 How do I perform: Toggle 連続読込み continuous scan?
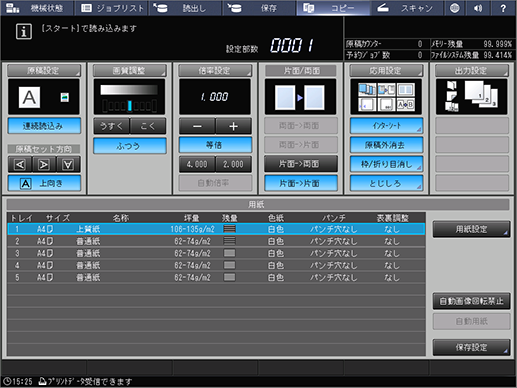pos(44,126)
